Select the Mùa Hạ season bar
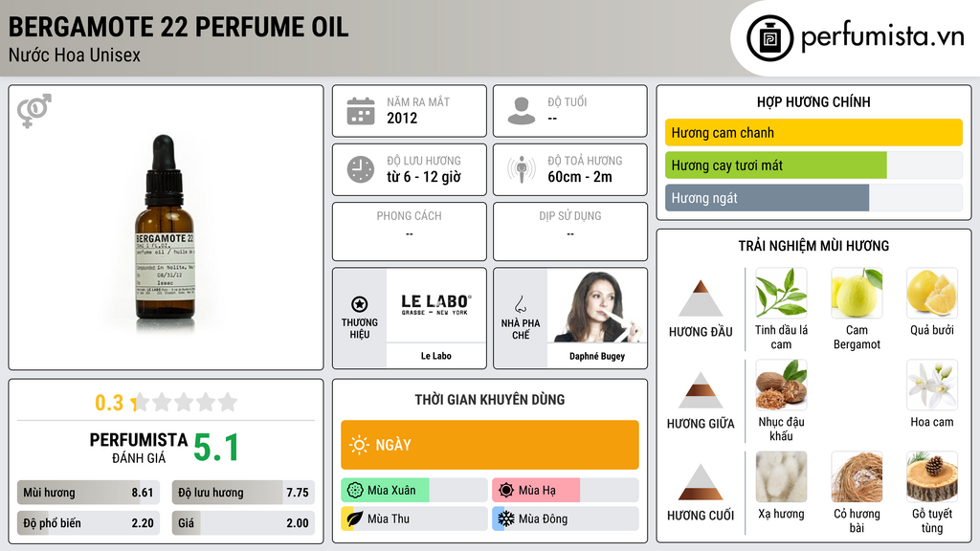This screenshot has width=980, height=551. pyautogui.click(x=536, y=491)
